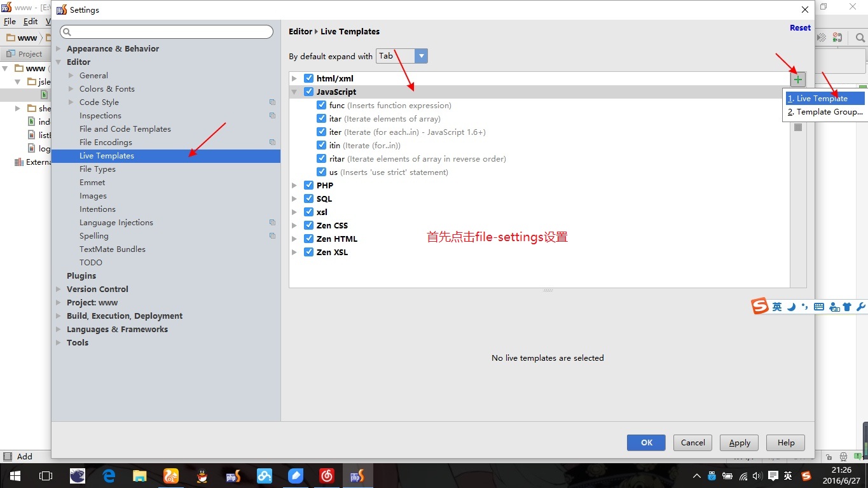868x488 pixels.
Task: Uncheck the PHP template group checkbox
Action: pos(309,185)
